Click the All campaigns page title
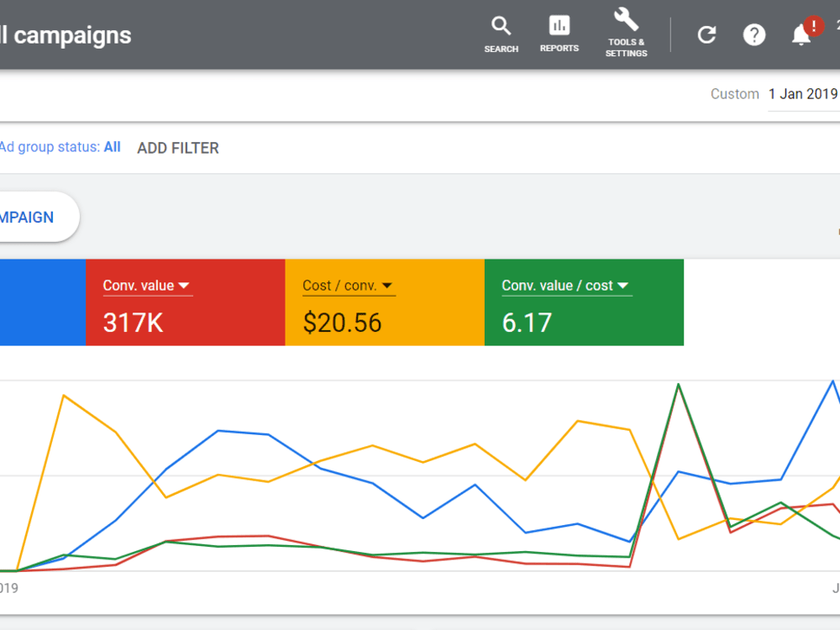 [x=66, y=35]
